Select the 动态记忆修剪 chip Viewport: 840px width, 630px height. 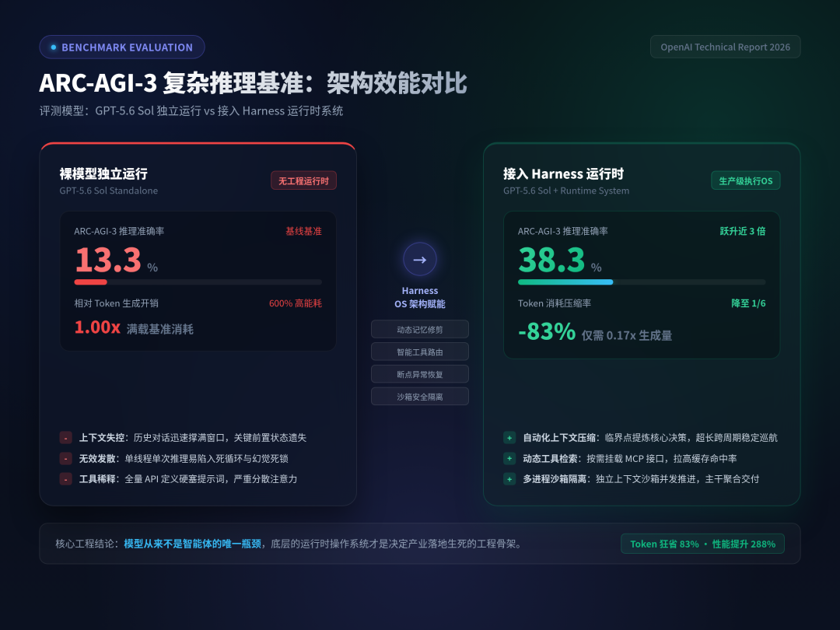tap(420, 330)
